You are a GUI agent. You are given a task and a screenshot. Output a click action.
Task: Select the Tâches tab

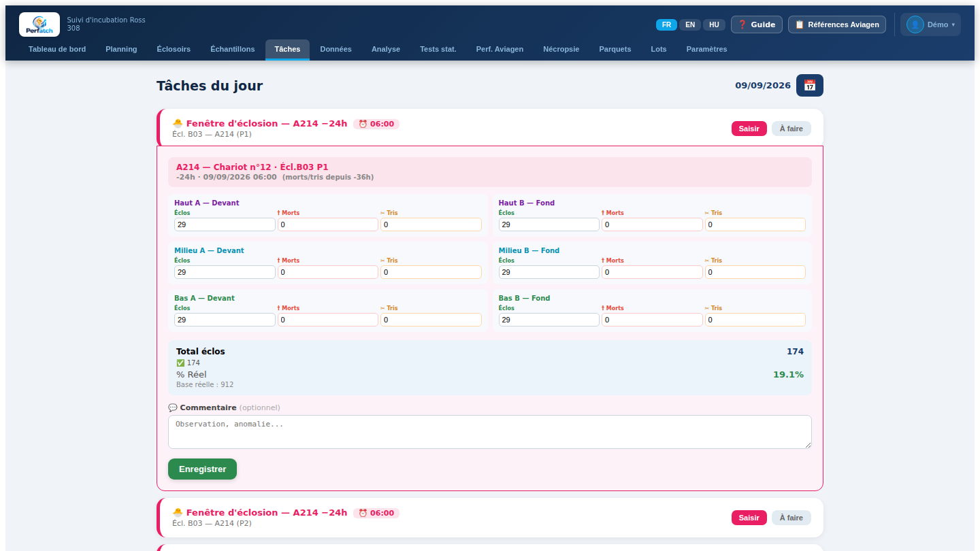pyautogui.click(x=287, y=49)
